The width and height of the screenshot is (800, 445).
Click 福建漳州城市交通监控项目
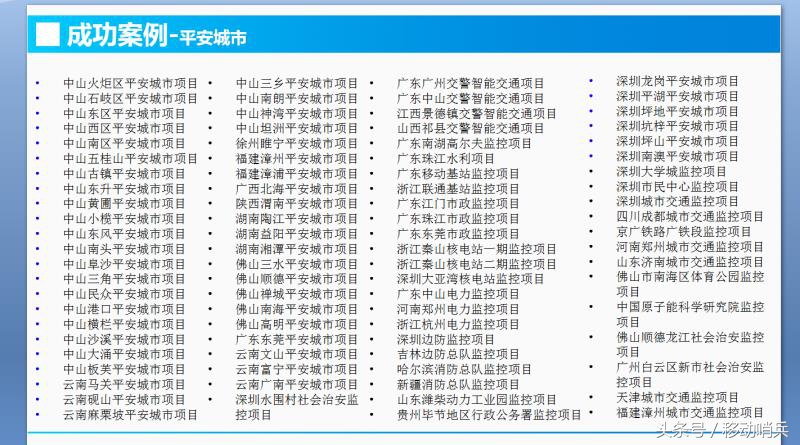coord(690,412)
